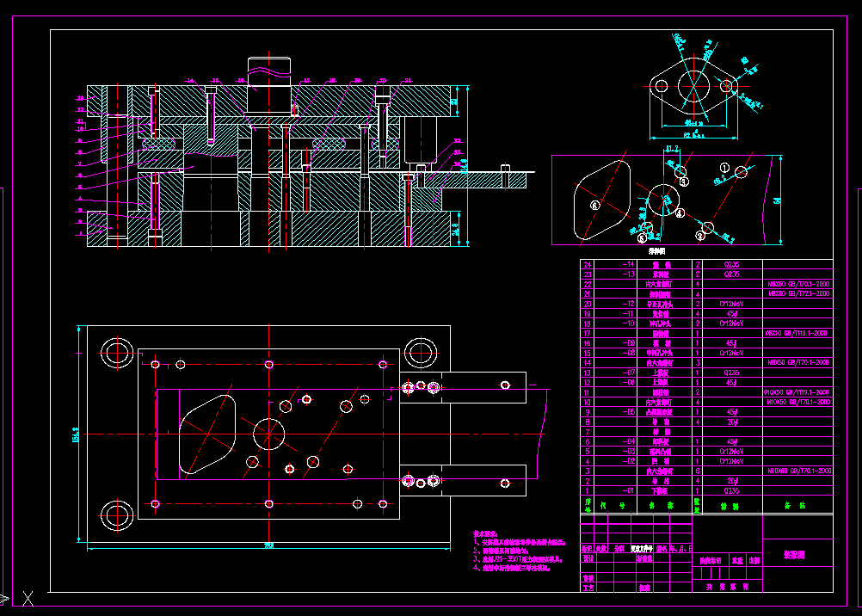Select the vertical dimension left of the plan view

(x=76, y=434)
